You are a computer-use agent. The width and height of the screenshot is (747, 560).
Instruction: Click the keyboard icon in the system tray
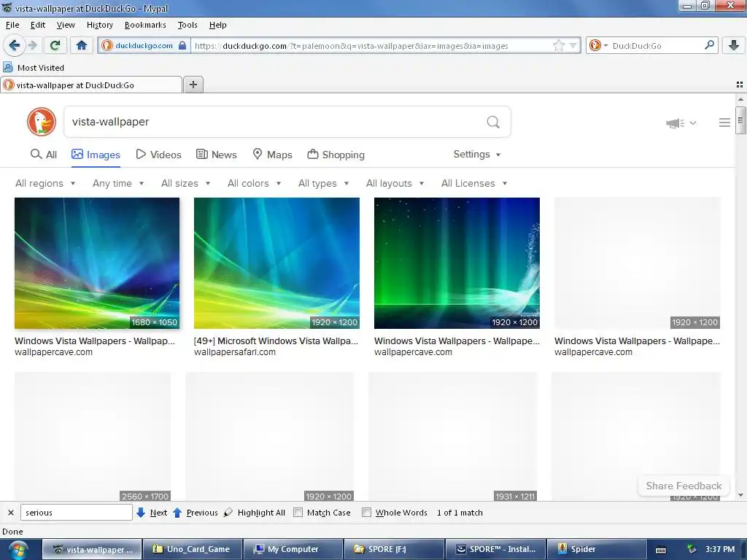pyautogui.click(x=661, y=550)
